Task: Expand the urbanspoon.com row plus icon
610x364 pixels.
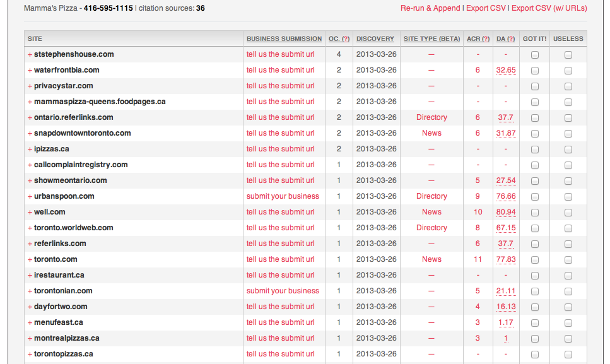Action: pos(30,196)
